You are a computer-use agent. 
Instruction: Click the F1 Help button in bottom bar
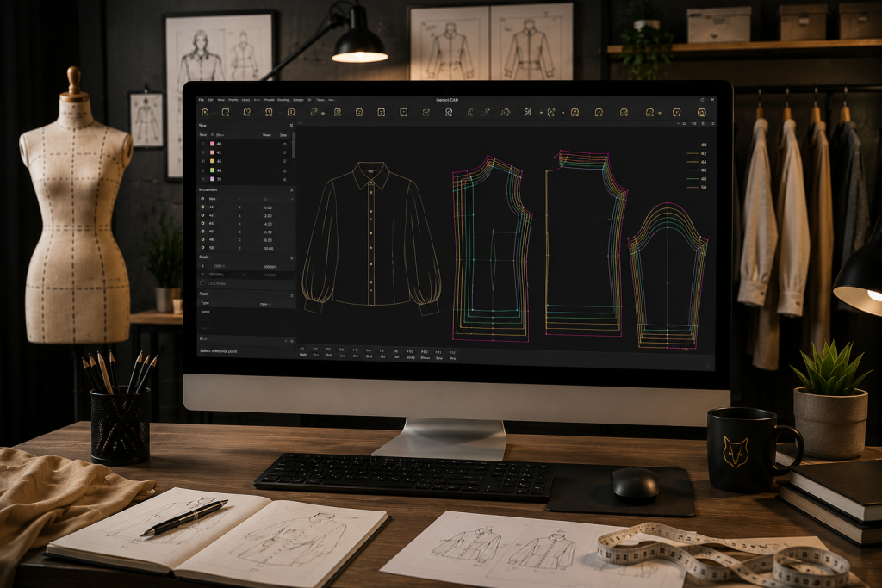[x=302, y=352]
